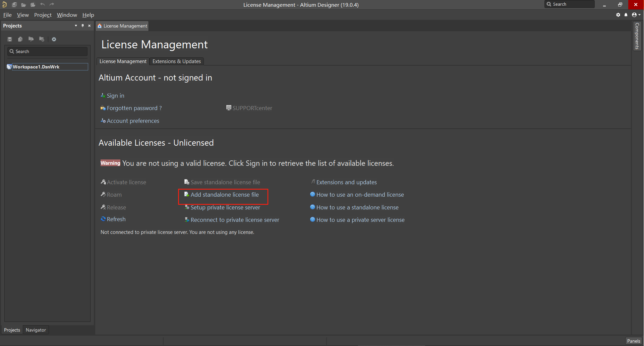Screen dimensions: 644x346
Task: Switch to the Navigator bottom tab
Action: [36, 330]
